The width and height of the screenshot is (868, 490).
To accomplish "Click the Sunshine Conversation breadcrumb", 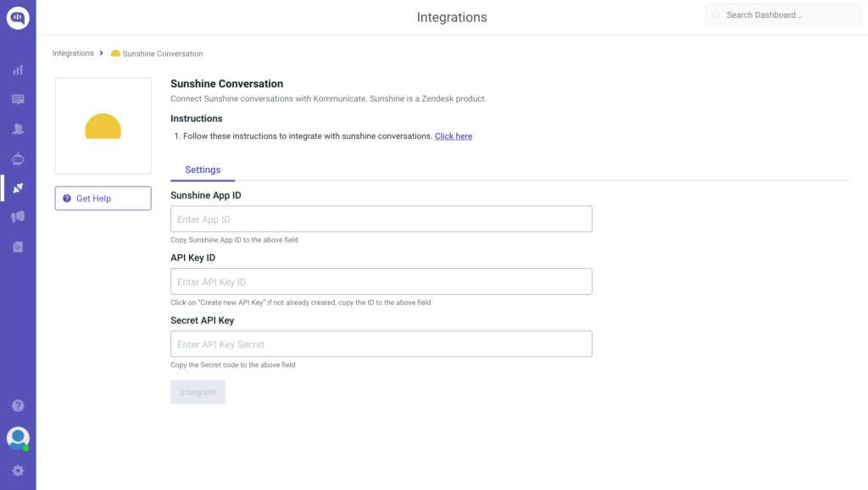I will click(157, 53).
